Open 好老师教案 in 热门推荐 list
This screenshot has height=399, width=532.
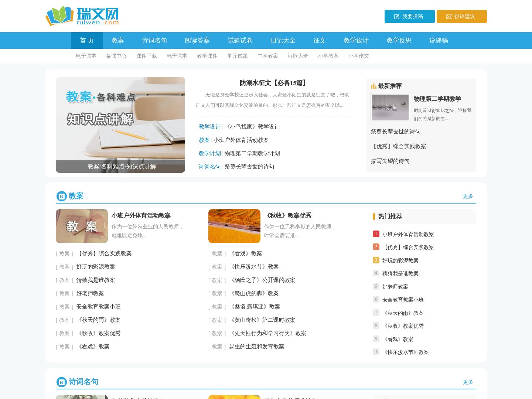tap(395, 287)
